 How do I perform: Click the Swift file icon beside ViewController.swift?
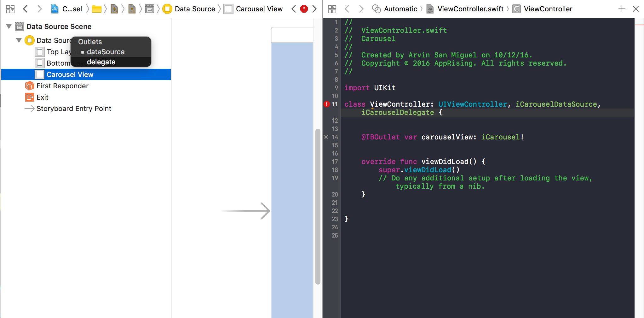coord(430,9)
